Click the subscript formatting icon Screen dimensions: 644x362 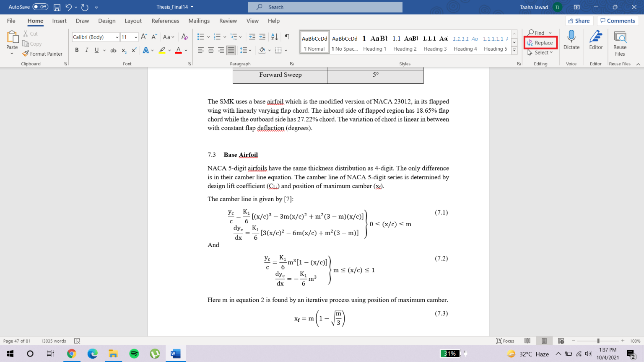click(124, 49)
